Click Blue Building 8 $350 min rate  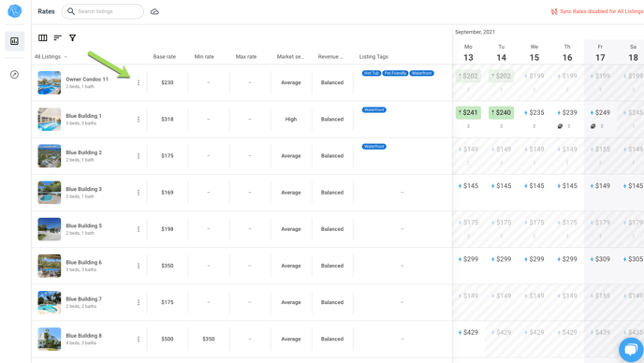pos(209,339)
